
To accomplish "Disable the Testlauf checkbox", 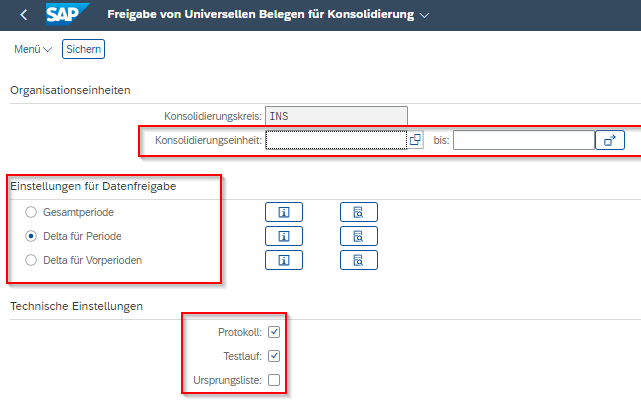I will click(274, 356).
